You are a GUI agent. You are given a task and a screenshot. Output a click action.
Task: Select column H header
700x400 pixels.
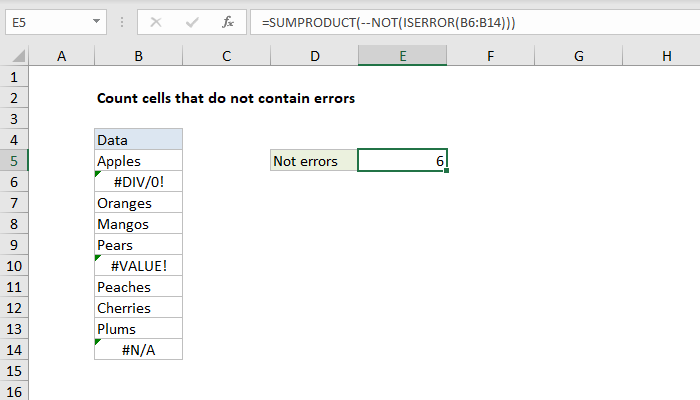coord(662,56)
